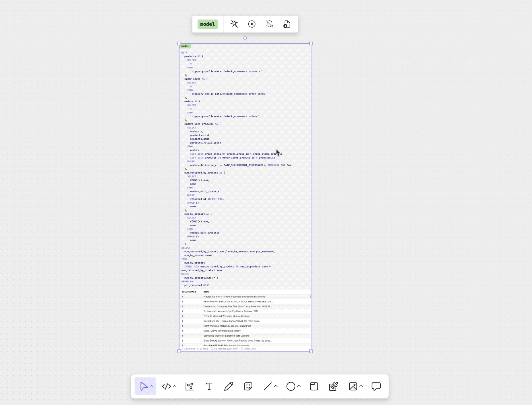Expand the line tool options chevron
Image resolution: width=532 pixels, height=405 pixels.
point(276,386)
